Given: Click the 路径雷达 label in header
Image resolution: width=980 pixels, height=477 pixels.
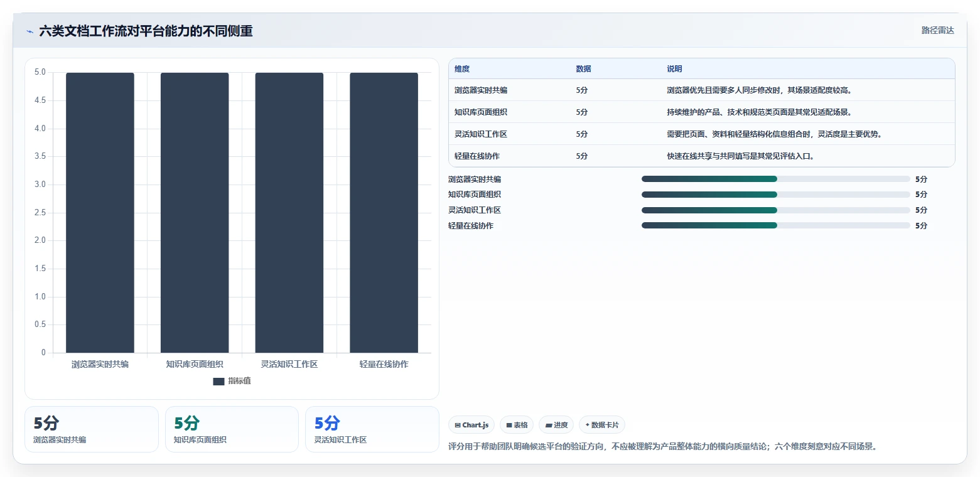Looking at the screenshot, I should coord(938,30).
